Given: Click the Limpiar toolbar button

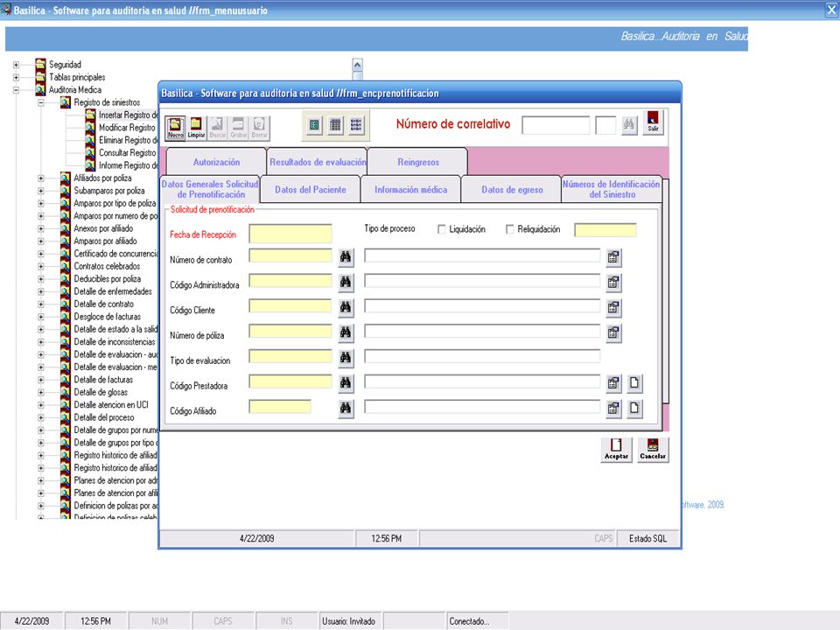Looking at the screenshot, I should pyautogui.click(x=196, y=128).
